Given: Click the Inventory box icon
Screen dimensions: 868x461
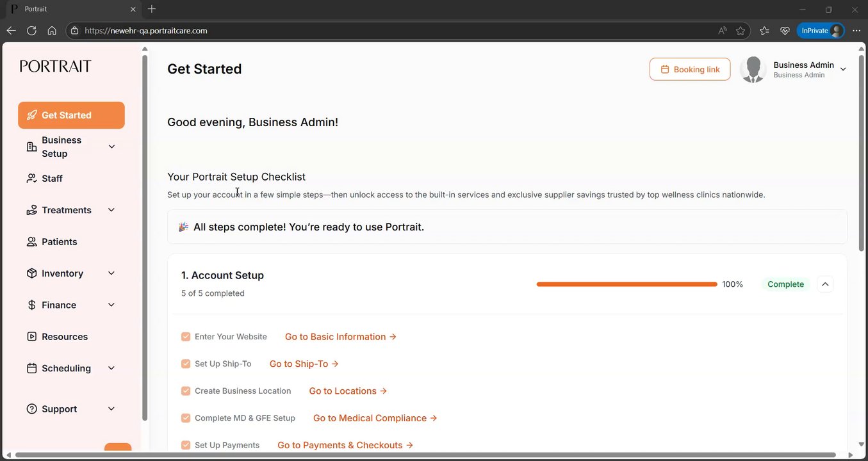Looking at the screenshot, I should tap(31, 273).
